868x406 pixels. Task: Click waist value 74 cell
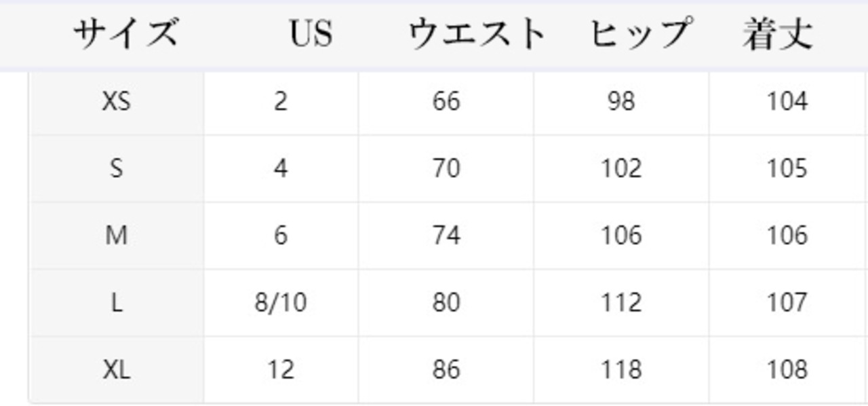(446, 236)
